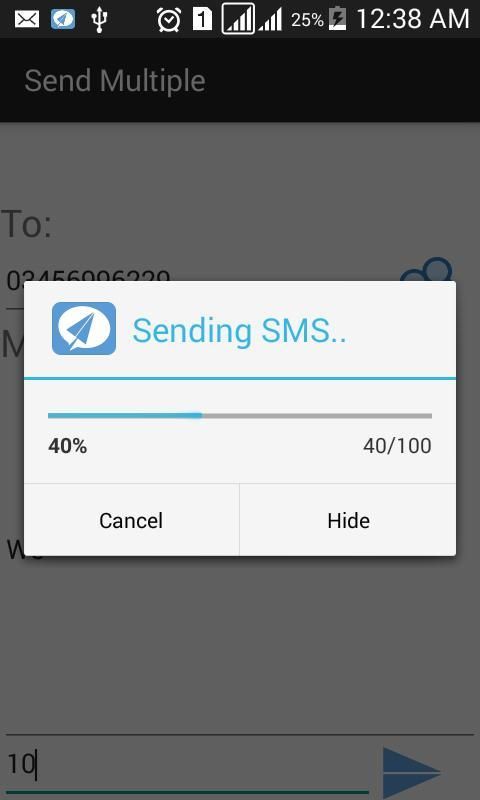The width and height of the screenshot is (480, 800).
Task: Tap the battery charging icon
Action: pos(337,19)
